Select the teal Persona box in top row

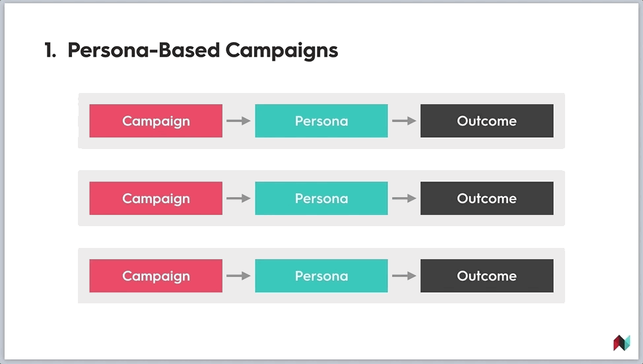(x=321, y=121)
